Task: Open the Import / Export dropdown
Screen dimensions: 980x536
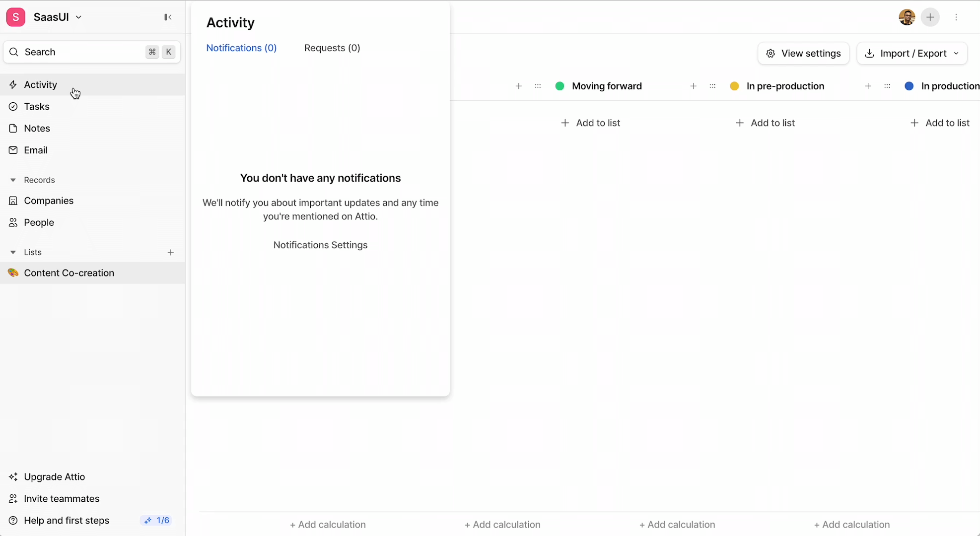Action: tap(912, 54)
